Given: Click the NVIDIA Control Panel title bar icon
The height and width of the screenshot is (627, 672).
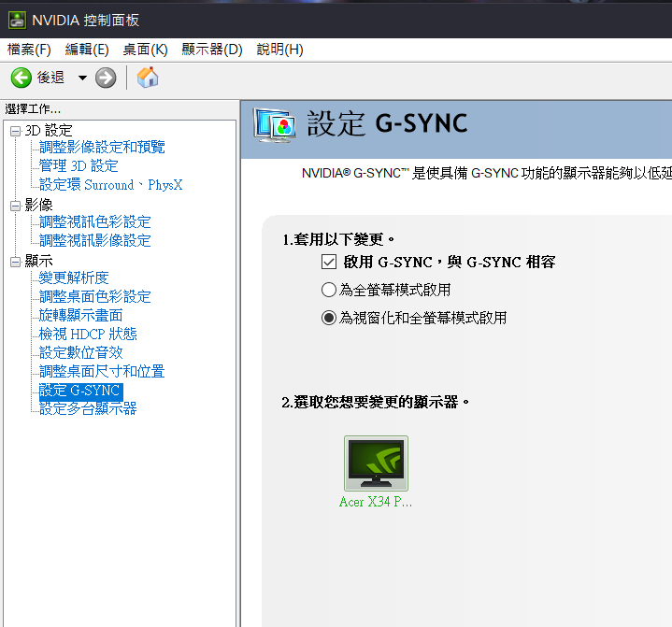Looking at the screenshot, I should click(x=17, y=21).
